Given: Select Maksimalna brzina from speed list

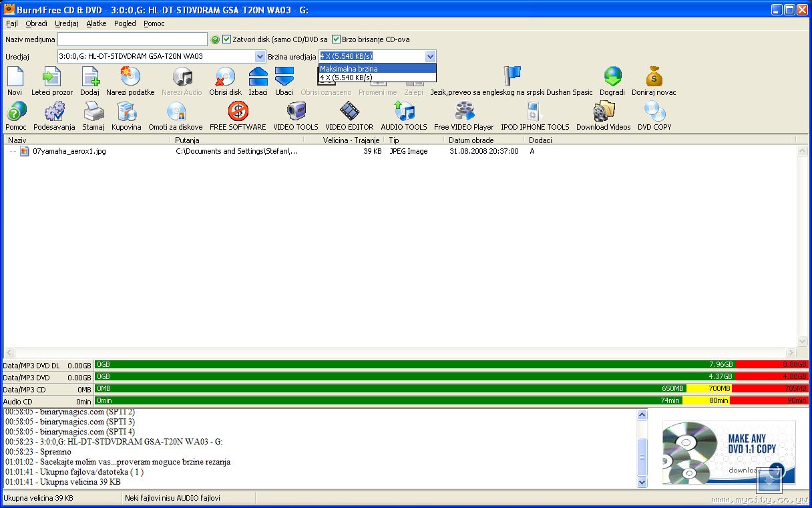Looking at the screenshot, I should [377, 69].
